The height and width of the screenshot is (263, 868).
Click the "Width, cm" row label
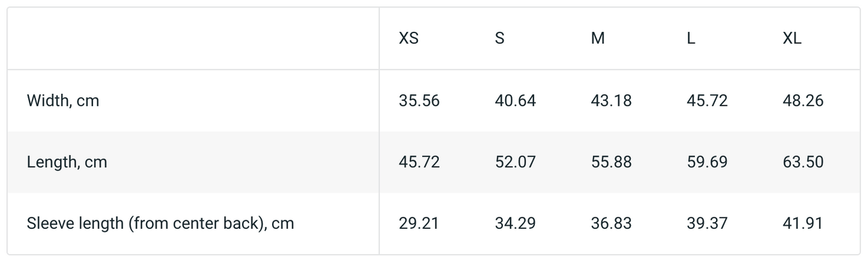[x=63, y=101]
